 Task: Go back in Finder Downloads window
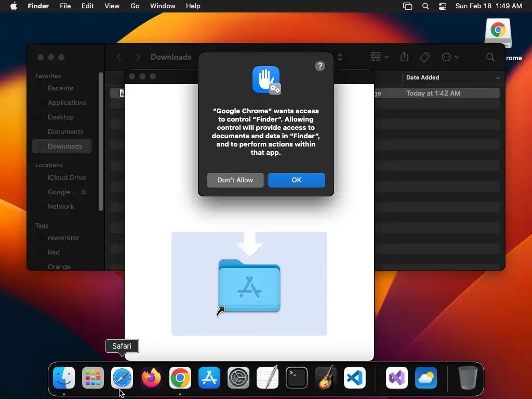(119, 57)
